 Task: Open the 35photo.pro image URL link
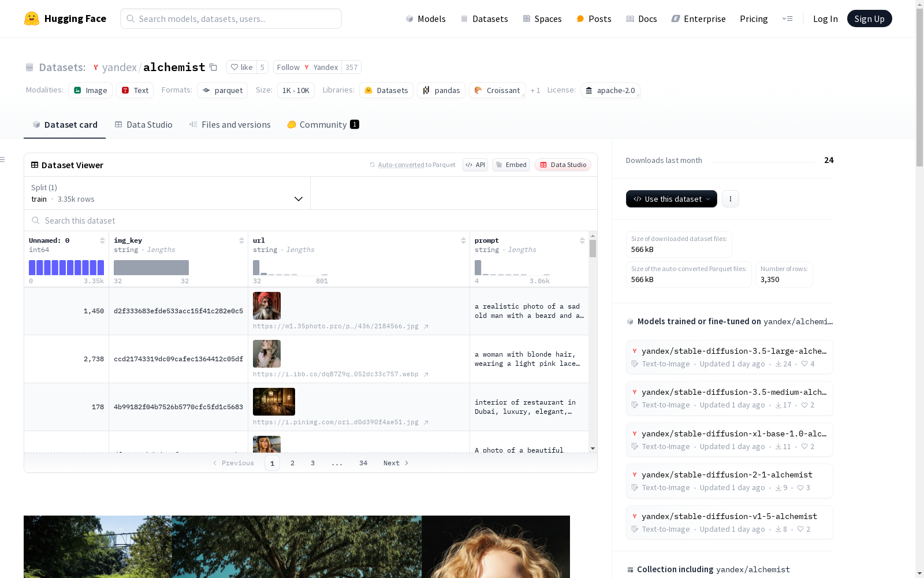(341, 326)
